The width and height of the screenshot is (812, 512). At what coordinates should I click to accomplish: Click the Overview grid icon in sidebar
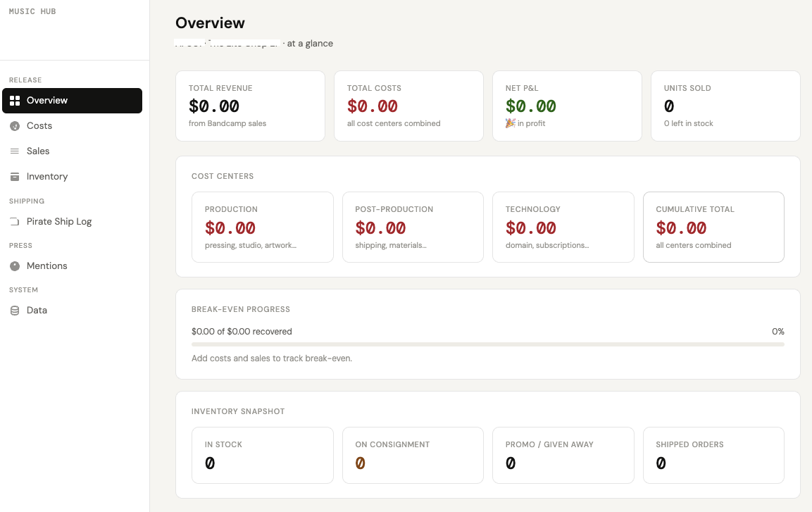(15, 100)
